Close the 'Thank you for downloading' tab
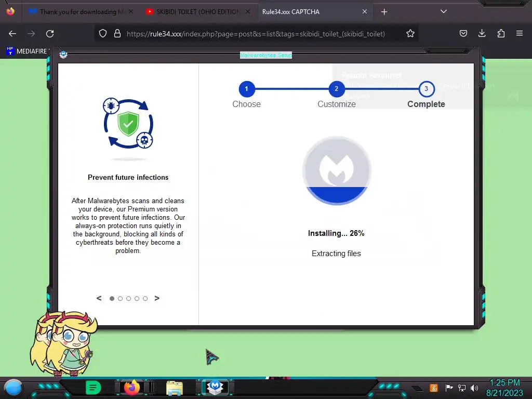The height and width of the screenshot is (399, 532). pyautogui.click(x=130, y=11)
